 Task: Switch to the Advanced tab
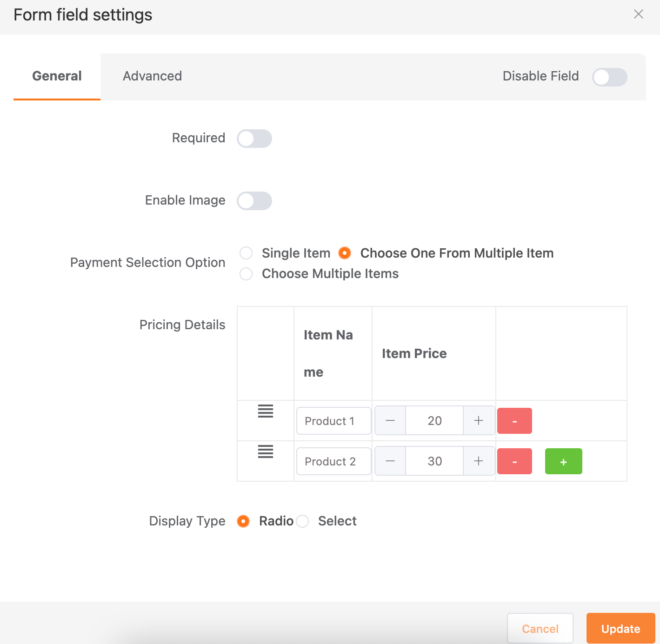152,76
